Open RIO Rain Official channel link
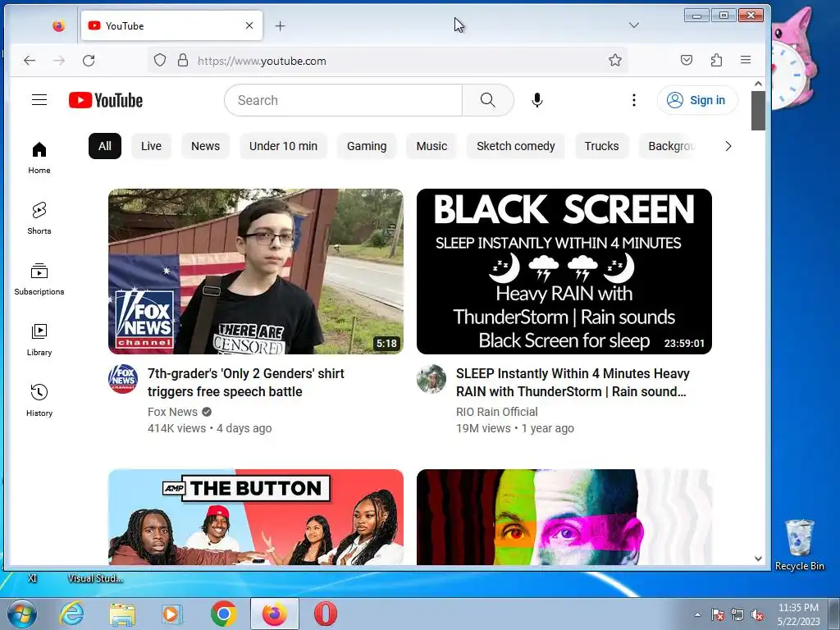The image size is (840, 630). pos(496,412)
